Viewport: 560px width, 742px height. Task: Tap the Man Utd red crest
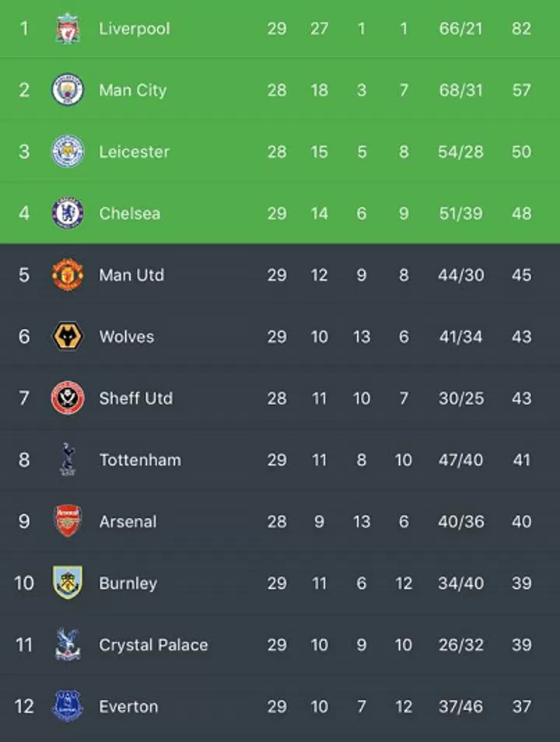click(x=68, y=275)
